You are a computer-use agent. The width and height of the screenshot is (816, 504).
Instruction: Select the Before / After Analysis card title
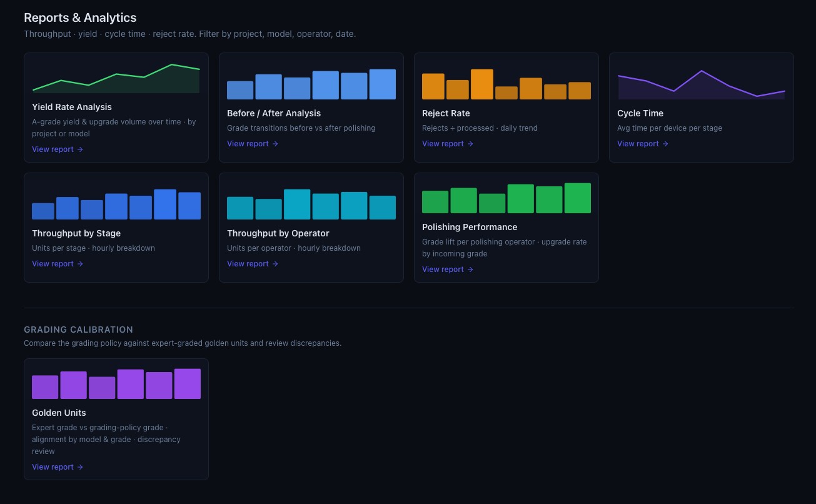(274, 113)
